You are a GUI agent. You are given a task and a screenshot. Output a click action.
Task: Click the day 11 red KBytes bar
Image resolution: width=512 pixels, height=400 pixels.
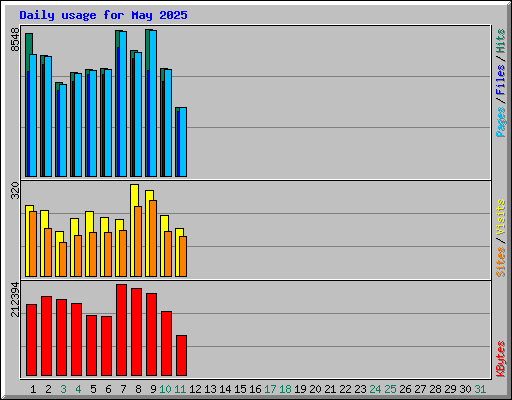point(182,356)
